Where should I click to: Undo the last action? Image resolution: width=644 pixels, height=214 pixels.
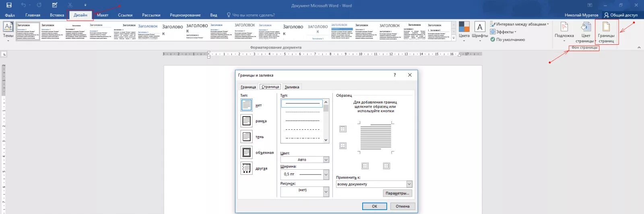(x=23, y=5)
